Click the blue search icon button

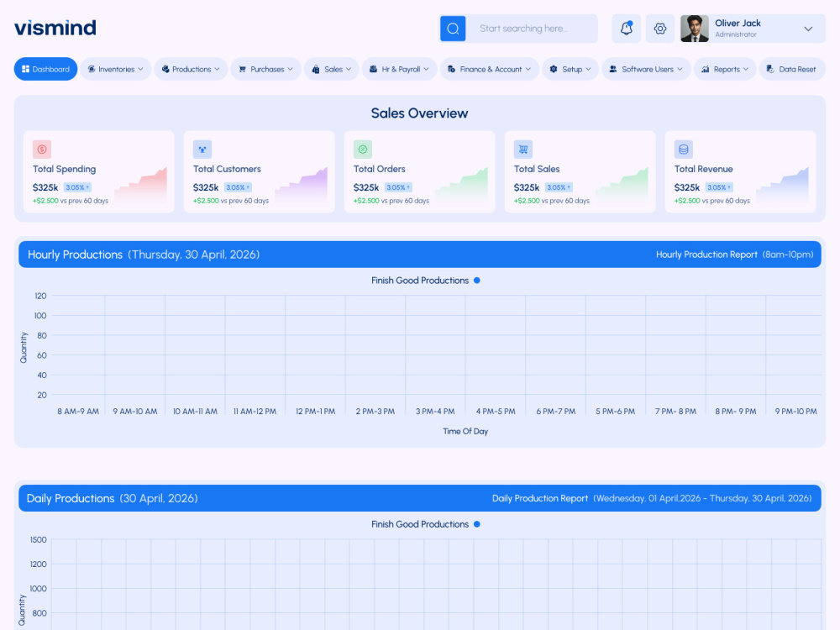(x=453, y=29)
